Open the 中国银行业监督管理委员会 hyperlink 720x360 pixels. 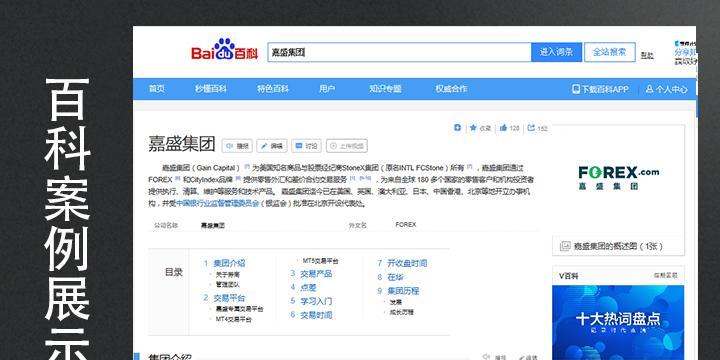pyautogui.click(x=218, y=203)
